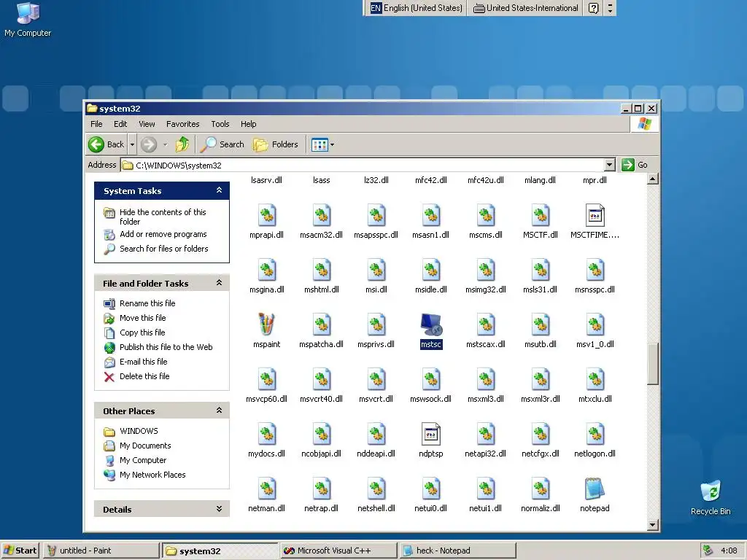Viewport: 747px width, 560px height.
Task: Open the Favorites menu
Action: (183, 124)
